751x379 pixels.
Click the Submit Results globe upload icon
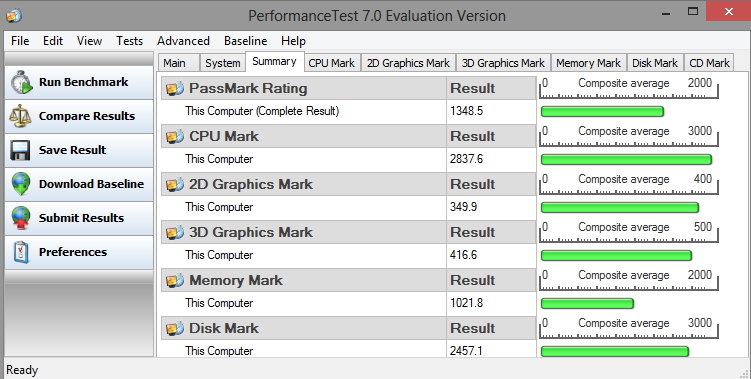[21, 218]
